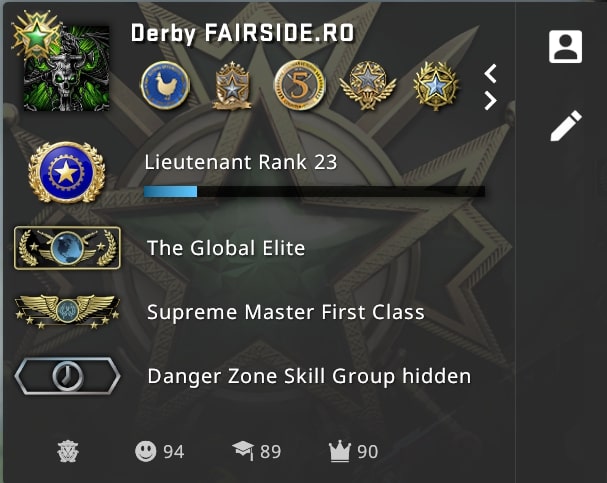Click the Lieutenant Rank 23 badge
Image resolution: width=607 pixels, height=483 pixels.
pos(67,173)
